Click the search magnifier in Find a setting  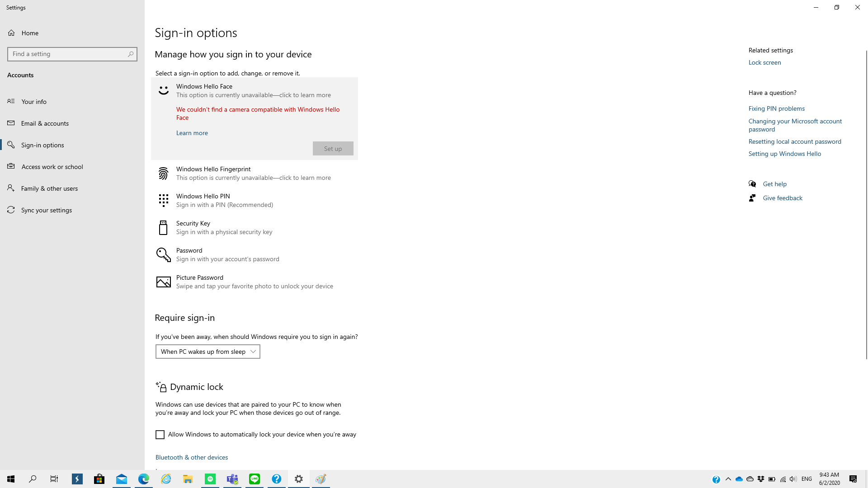tap(131, 54)
